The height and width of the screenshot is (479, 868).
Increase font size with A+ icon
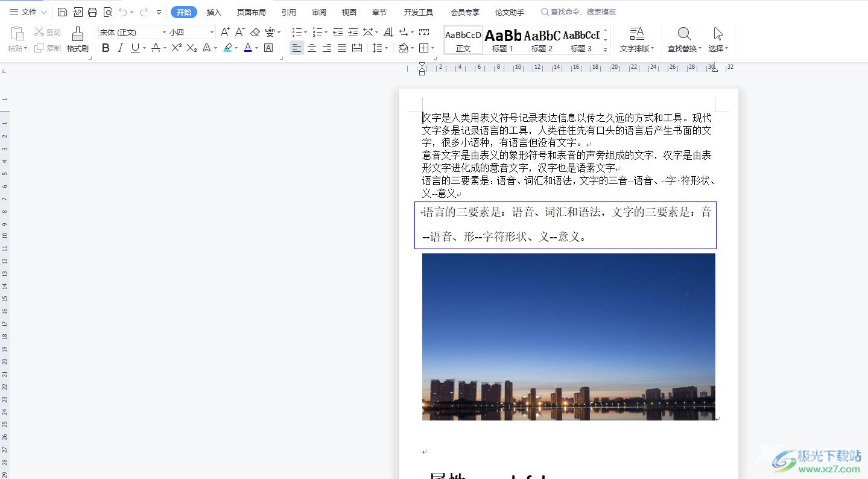coord(225,32)
